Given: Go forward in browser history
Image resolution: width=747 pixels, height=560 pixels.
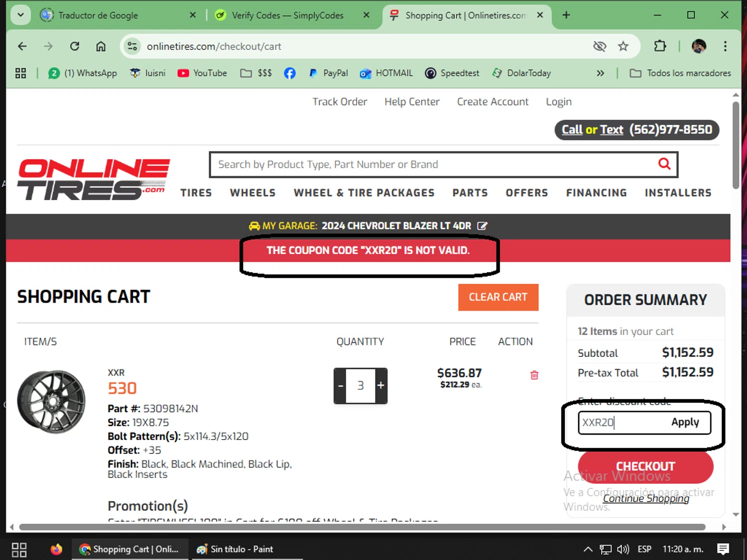Looking at the screenshot, I should (48, 46).
